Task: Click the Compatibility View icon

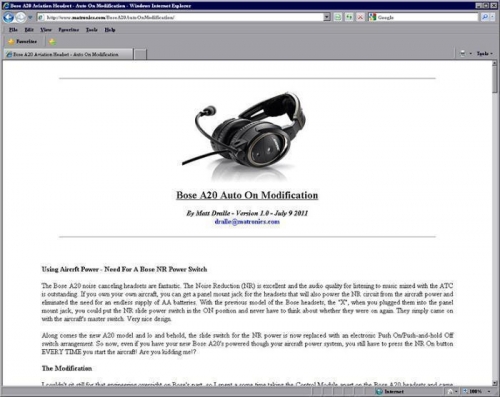Action: (x=338, y=17)
